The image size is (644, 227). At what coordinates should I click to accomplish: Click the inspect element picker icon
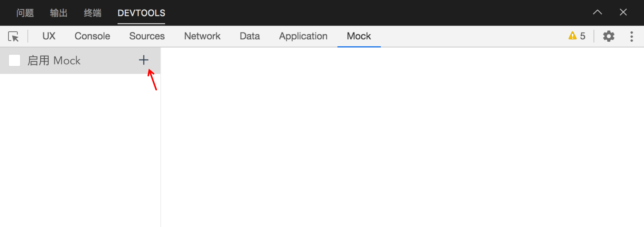coord(14,36)
